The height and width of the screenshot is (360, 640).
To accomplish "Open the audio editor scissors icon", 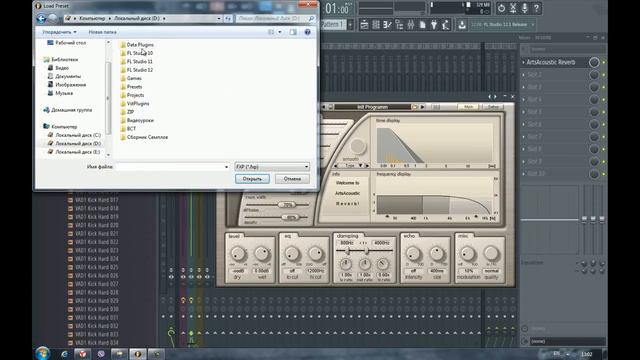I will [x=513, y=8].
